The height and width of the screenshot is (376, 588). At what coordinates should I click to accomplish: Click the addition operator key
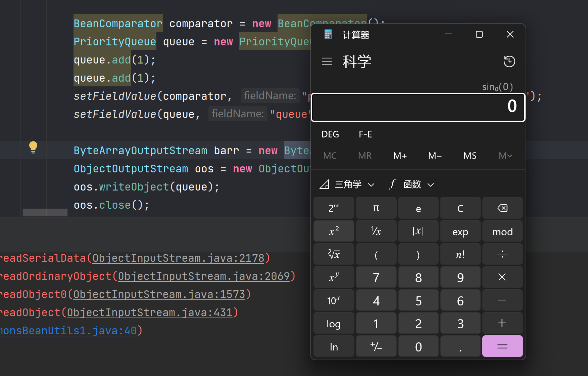pos(502,323)
